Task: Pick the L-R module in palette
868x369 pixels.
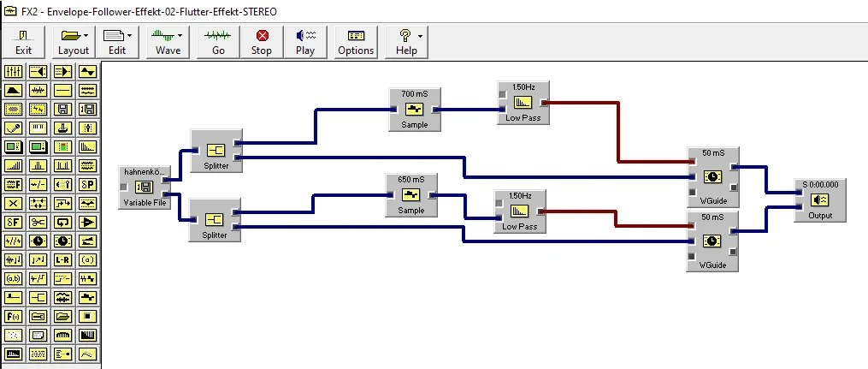Action: pos(63,260)
